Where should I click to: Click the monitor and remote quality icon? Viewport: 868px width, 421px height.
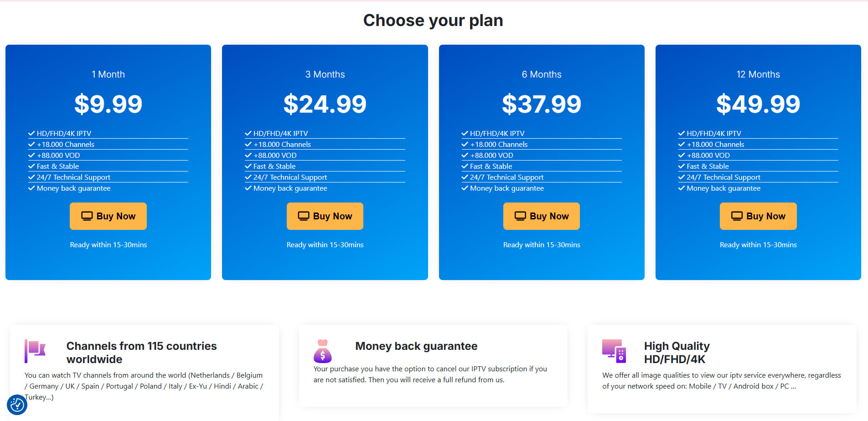(614, 351)
